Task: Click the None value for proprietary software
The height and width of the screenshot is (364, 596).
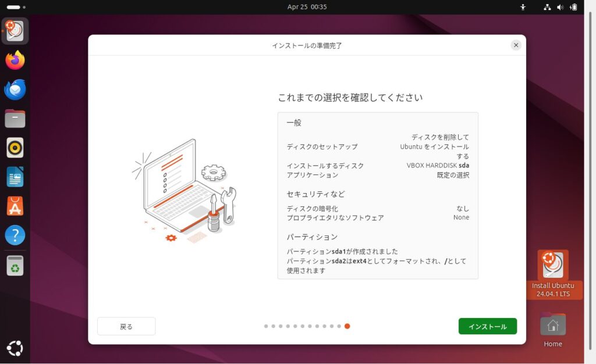Action: [x=461, y=217]
